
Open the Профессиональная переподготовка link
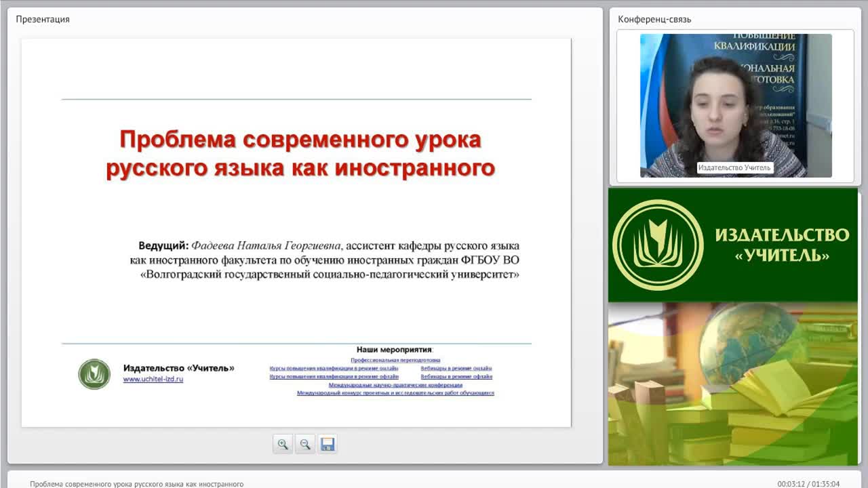tap(395, 361)
